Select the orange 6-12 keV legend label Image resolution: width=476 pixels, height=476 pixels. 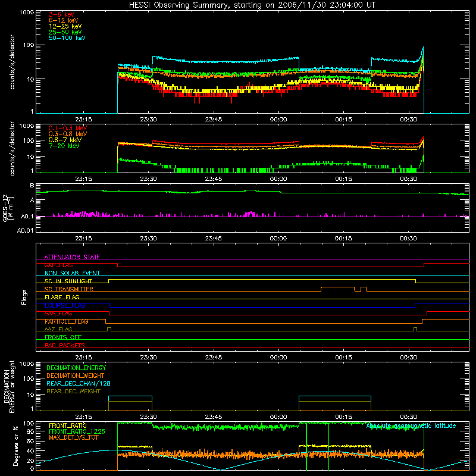(x=64, y=20)
